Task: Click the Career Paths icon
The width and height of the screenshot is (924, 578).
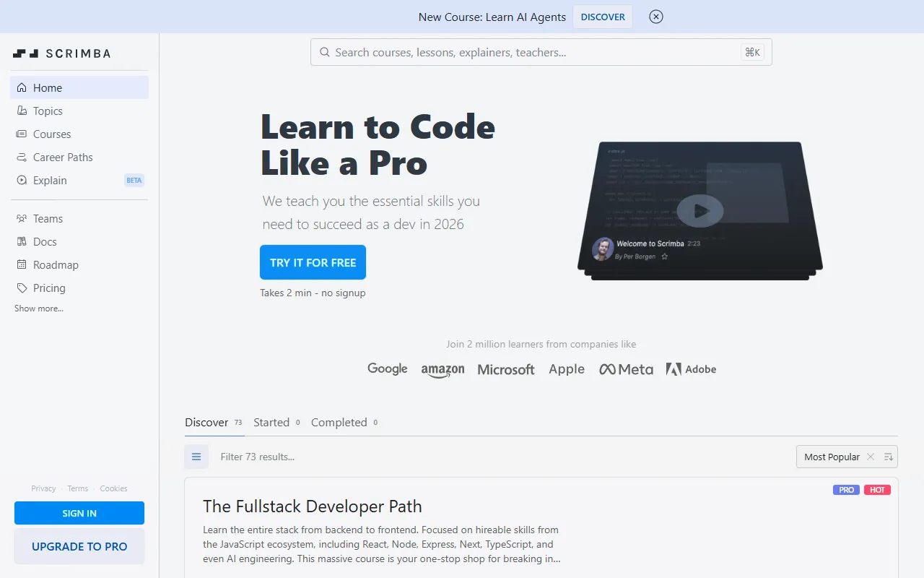Action: pyautogui.click(x=22, y=158)
